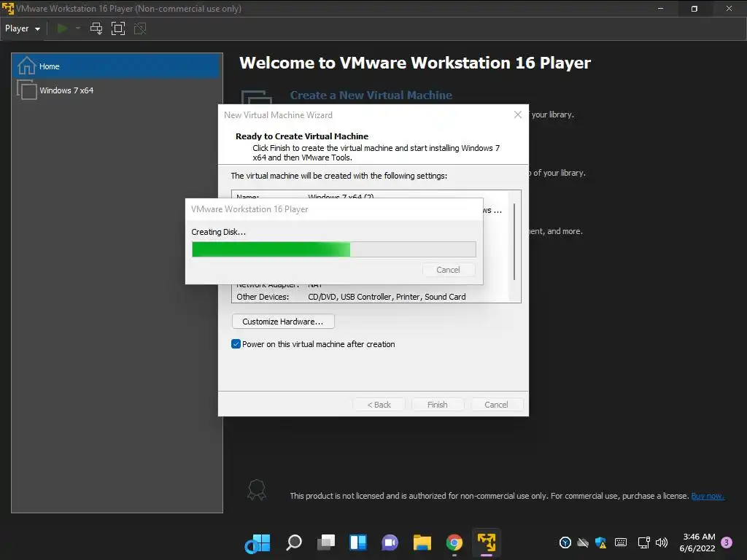Open Widgets from the taskbar
Screen dimensions: 747x560
(357, 542)
